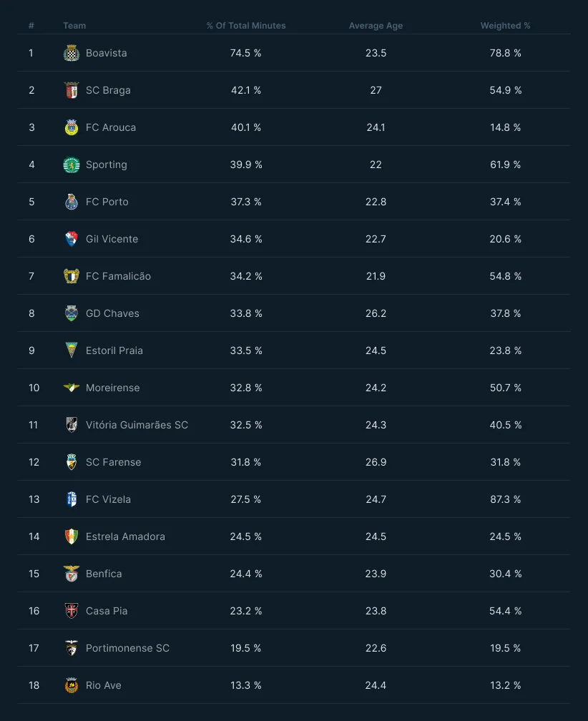Viewport: 588px width, 721px height.
Task: Click the Team column header
Action: (x=74, y=26)
